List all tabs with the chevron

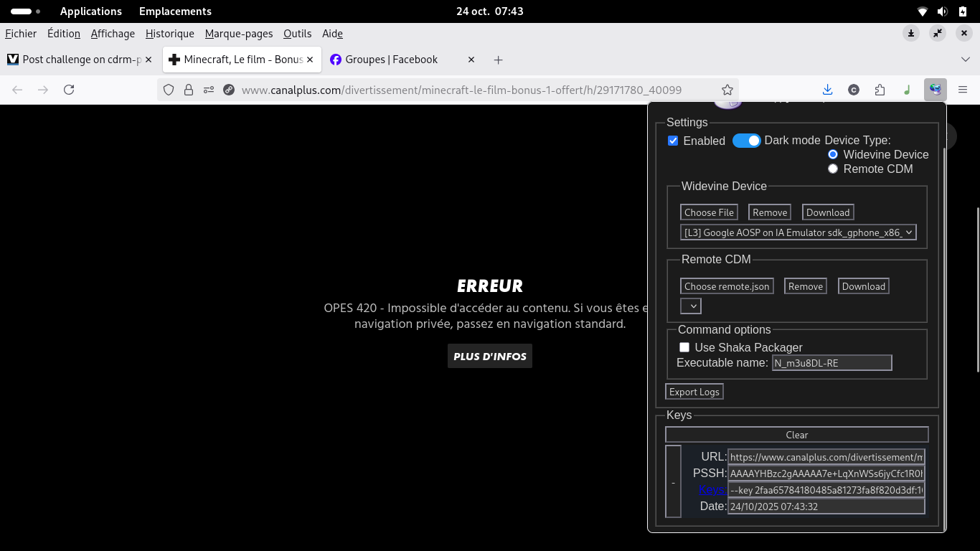tap(966, 60)
